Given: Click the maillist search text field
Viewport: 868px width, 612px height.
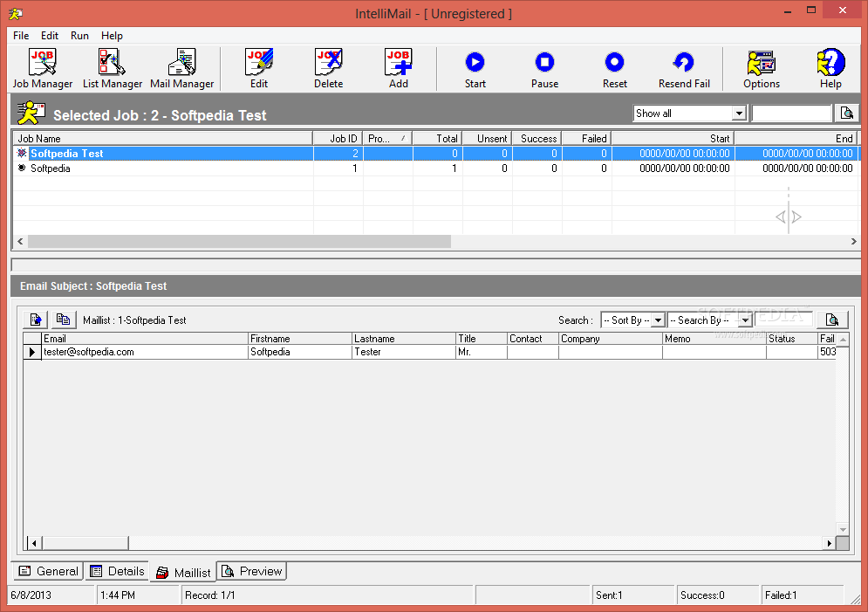Looking at the screenshot, I should click(x=783, y=320).
